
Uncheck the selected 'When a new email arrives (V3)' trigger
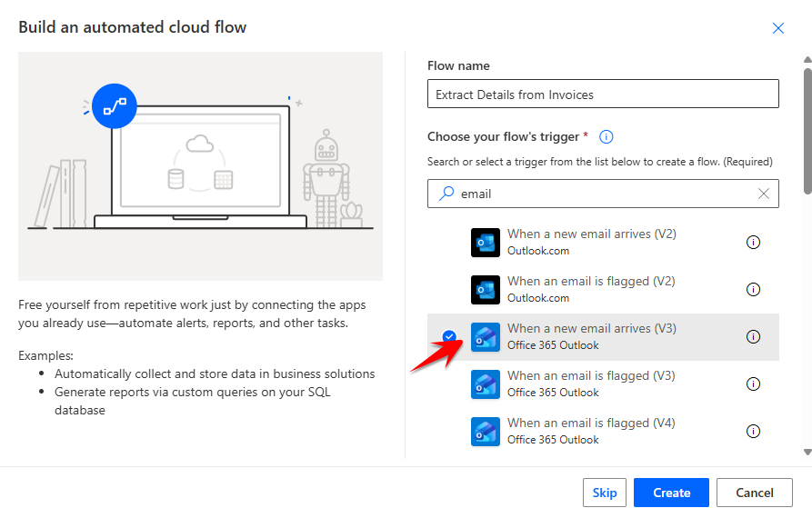click(449, 337)
